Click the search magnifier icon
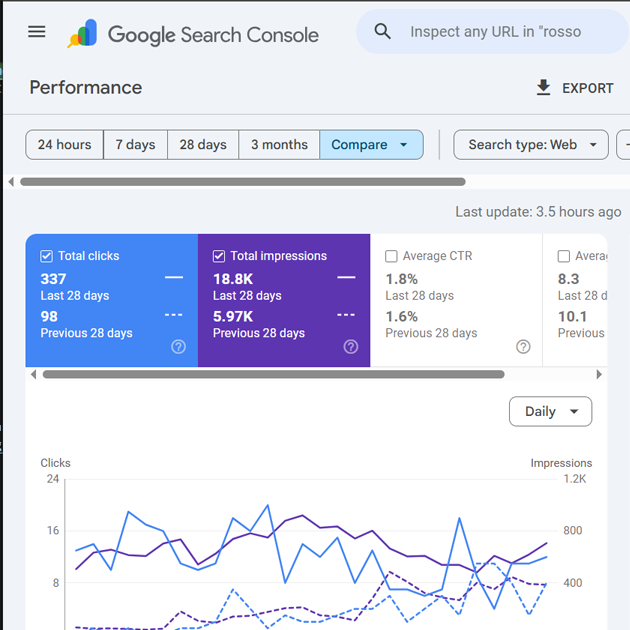Image resolution: width=630 pixels, height=630 pixels. click(383, 32)
